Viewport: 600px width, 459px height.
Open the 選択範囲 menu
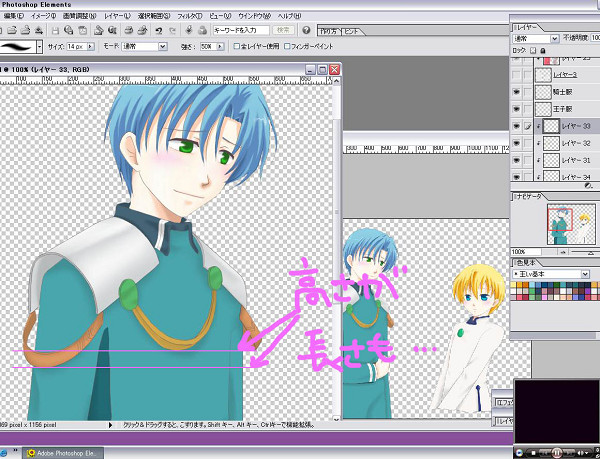(154, 16)
